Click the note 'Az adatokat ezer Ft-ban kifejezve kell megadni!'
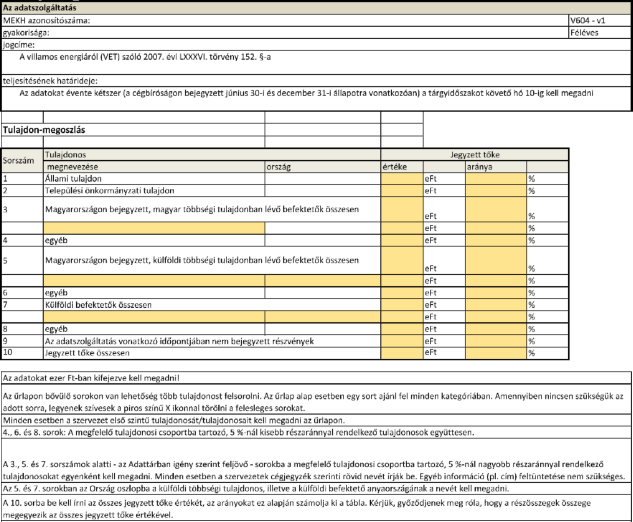 coord(316,378)
